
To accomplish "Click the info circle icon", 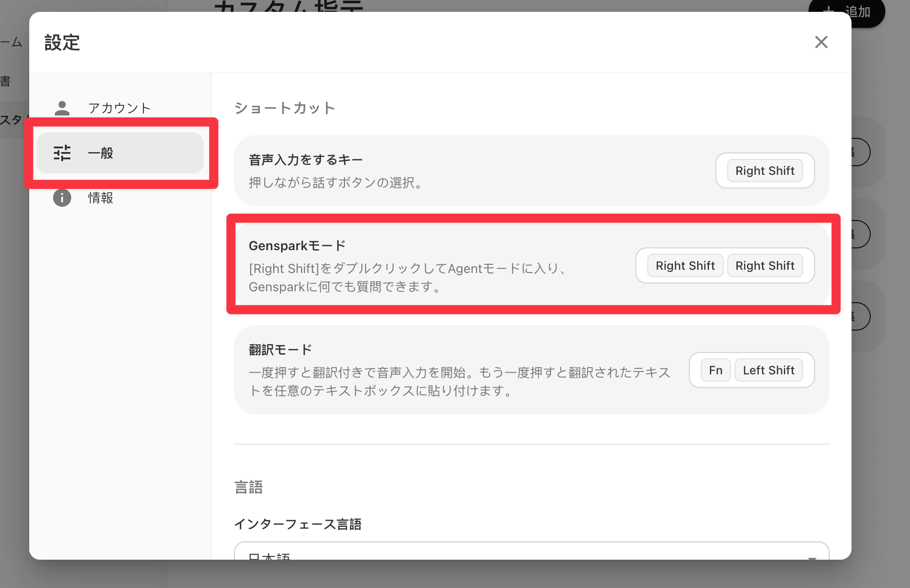I will (62, 198).
